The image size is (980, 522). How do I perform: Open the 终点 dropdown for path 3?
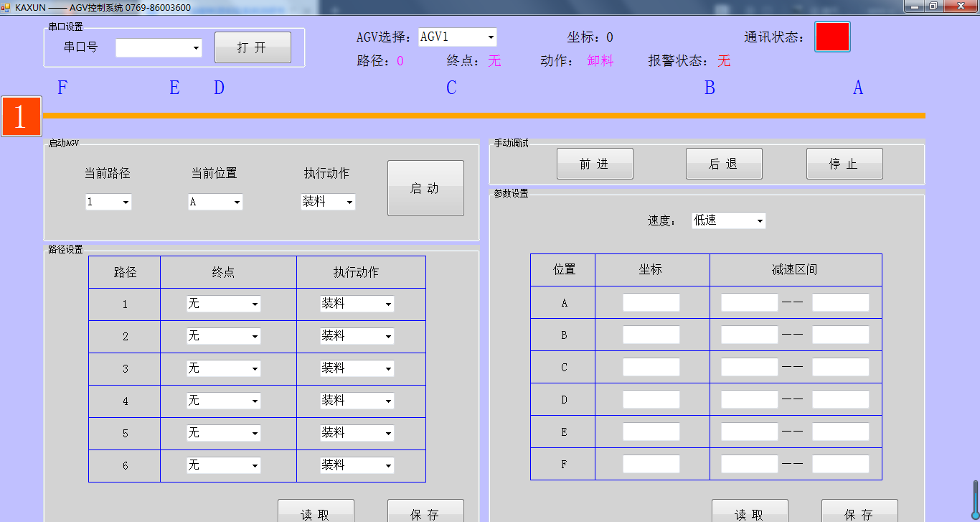click(224, 368)
